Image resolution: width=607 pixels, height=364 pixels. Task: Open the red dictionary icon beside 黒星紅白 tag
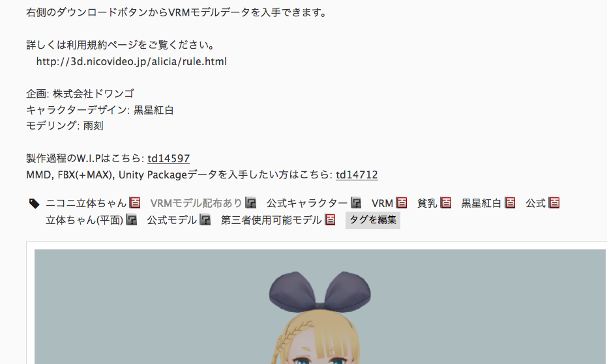510,203
